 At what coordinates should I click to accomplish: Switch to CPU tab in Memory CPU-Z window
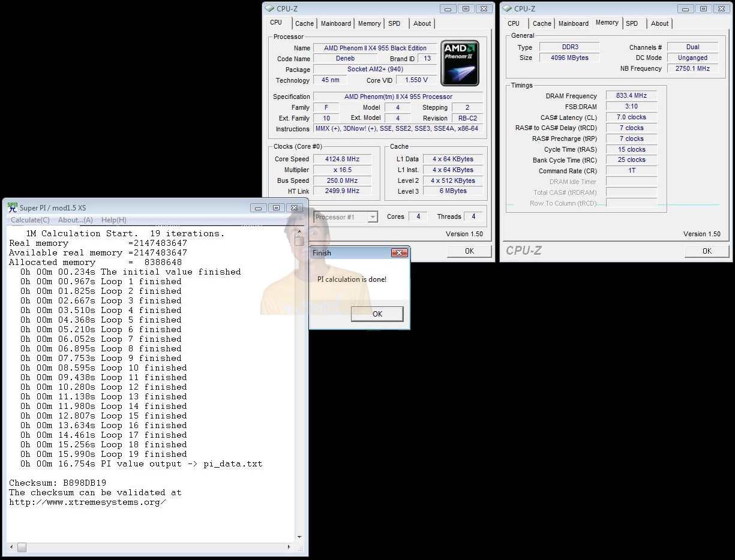click(514, 23)
